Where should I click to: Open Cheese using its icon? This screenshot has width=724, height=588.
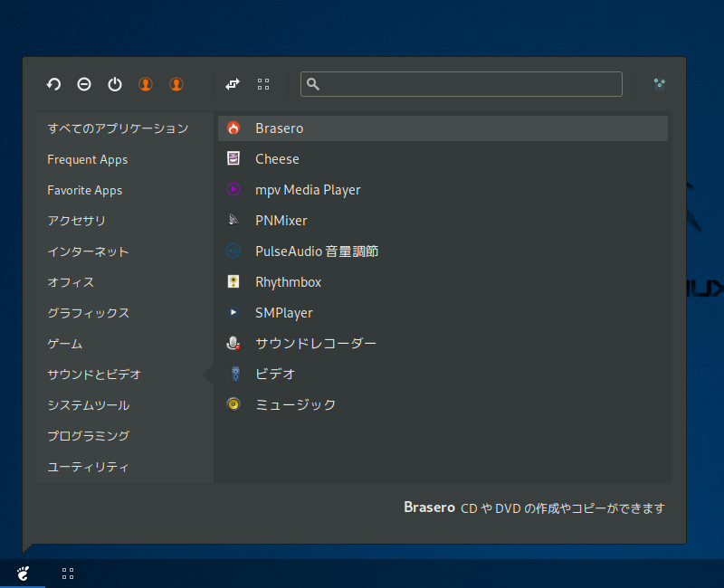click(233, 158)
